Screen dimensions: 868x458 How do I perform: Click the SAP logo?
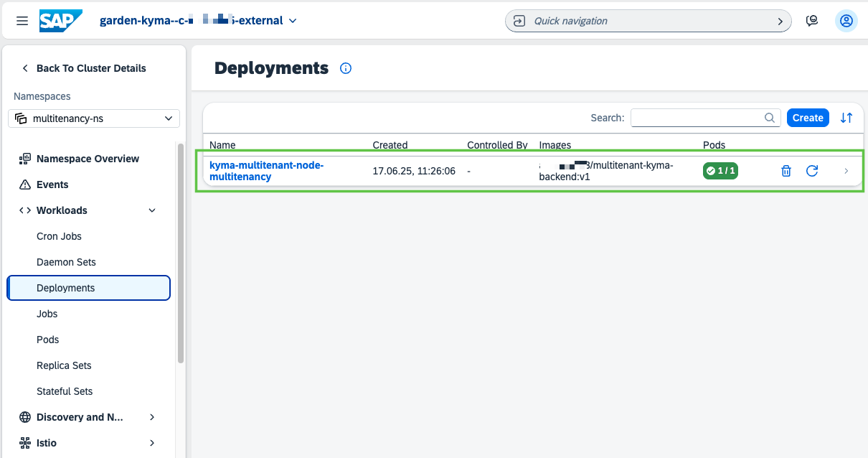tap(61, 21)
